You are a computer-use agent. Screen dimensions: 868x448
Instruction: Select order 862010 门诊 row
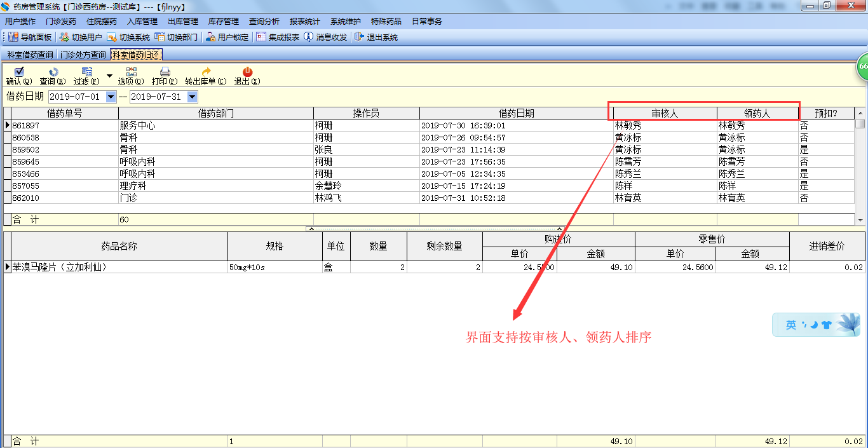430,198
